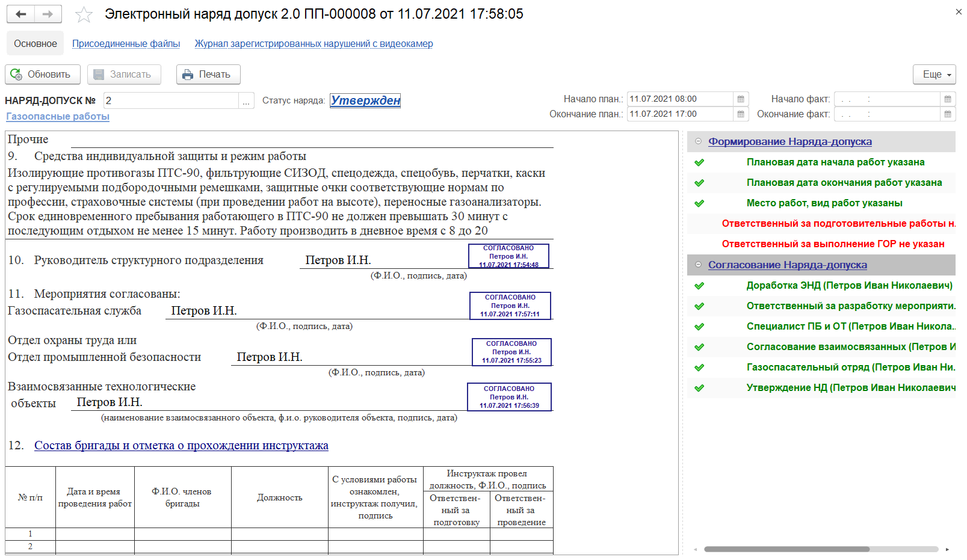This screenshot has height=560, width=967.
Task: Switch to Присоединенные файлы tab
Action: pos(126,44)
